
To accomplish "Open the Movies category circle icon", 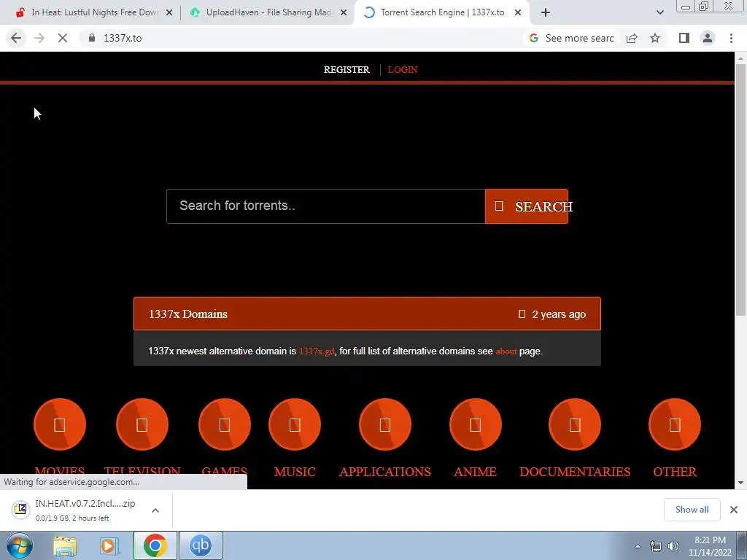I will (60, 424).
